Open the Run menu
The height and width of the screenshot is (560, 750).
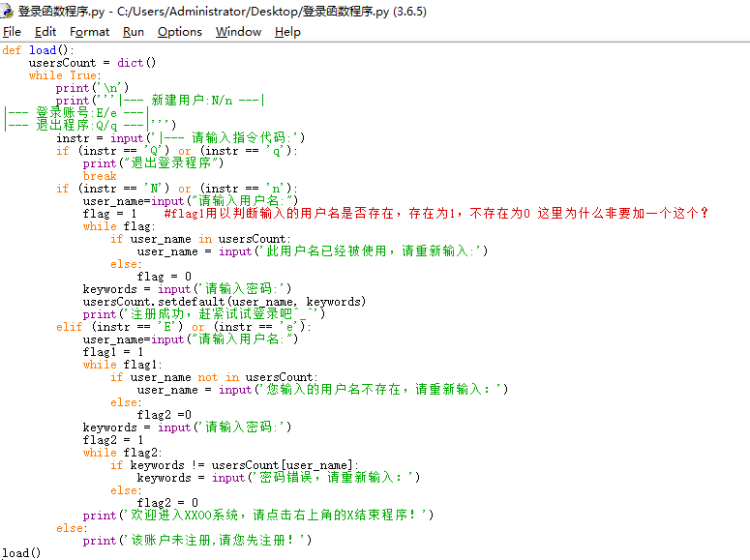tap(134, 32)
